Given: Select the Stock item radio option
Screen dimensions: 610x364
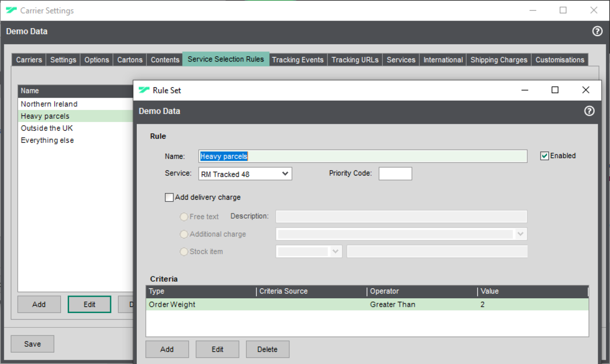Looking at the screenshot, I should 184,252.
